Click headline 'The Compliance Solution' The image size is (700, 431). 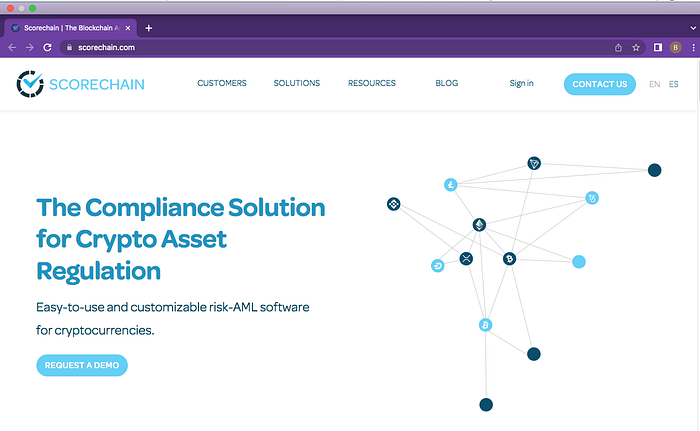click(181, 208)
